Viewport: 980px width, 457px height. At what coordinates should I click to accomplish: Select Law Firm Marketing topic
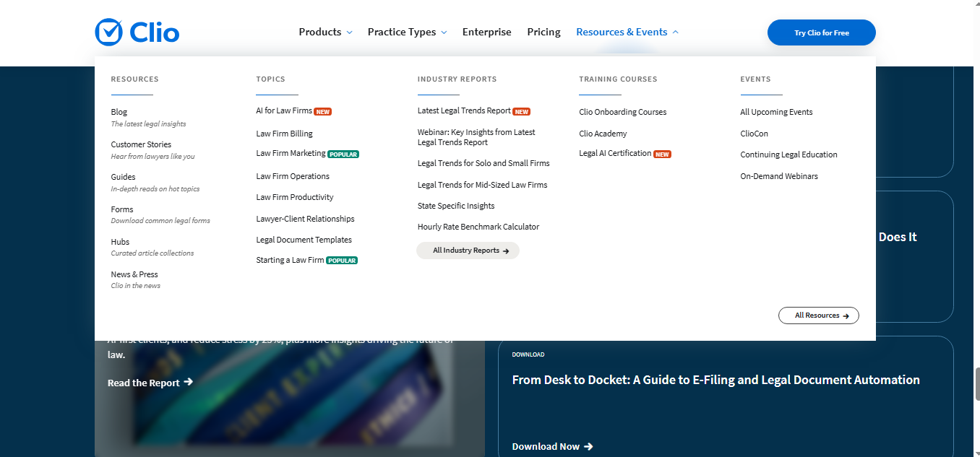click(291, 154)
